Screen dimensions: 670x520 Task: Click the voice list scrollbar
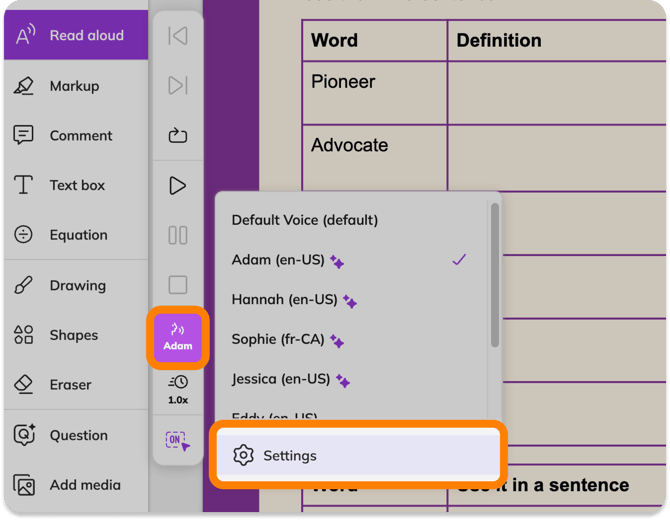coord(495,275)
